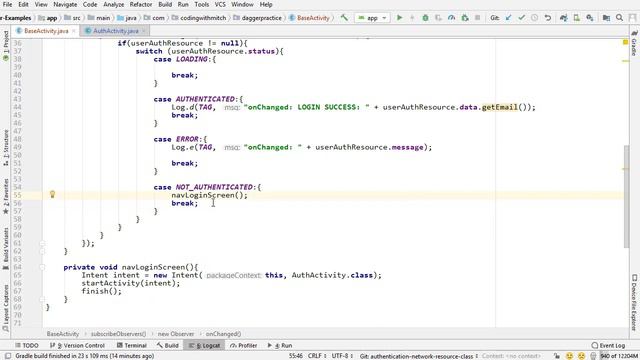Open the Device File Explorer side panel
The width and height of the screenshot is (640, 360).
tap(634, 302)
